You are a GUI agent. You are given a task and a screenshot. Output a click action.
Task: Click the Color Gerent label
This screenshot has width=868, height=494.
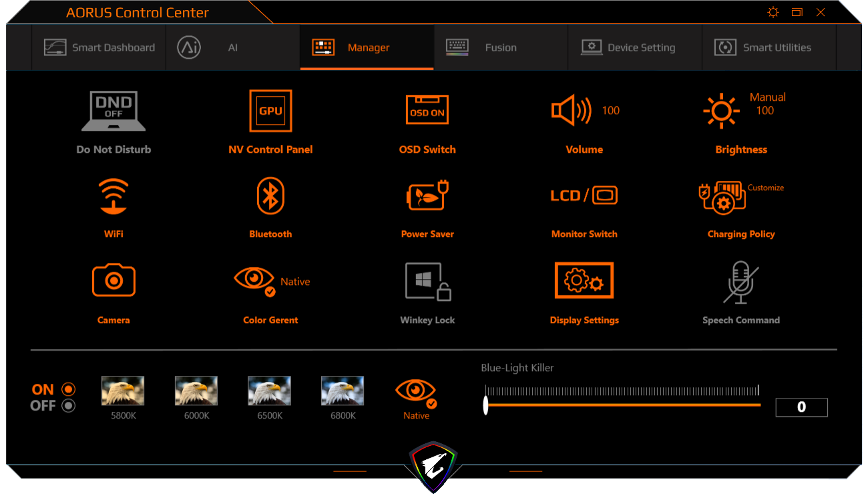[270, 320]
